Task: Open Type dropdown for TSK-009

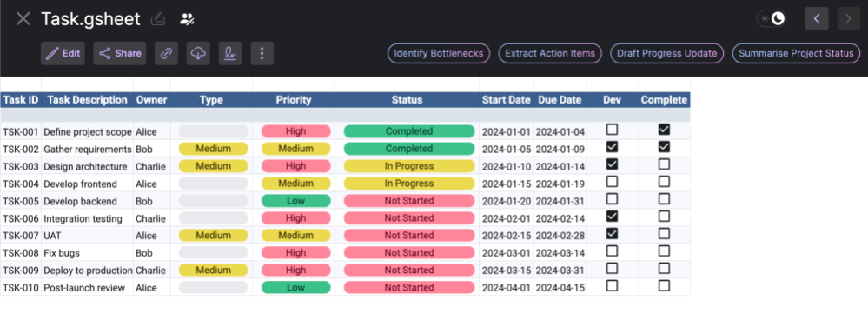Action: pos(213,271)
